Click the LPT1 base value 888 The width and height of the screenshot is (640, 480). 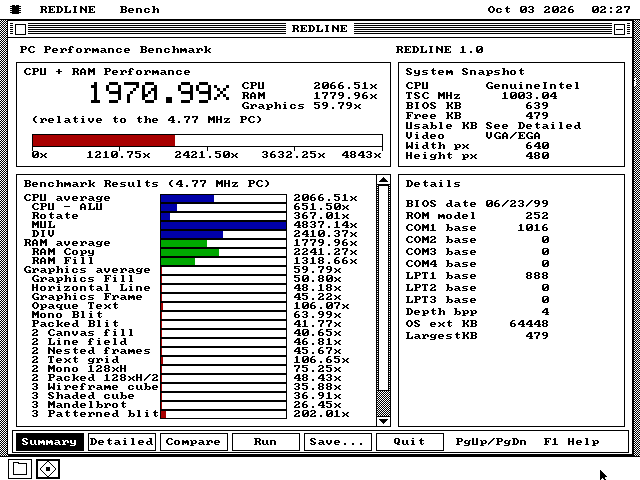point(537,276)
